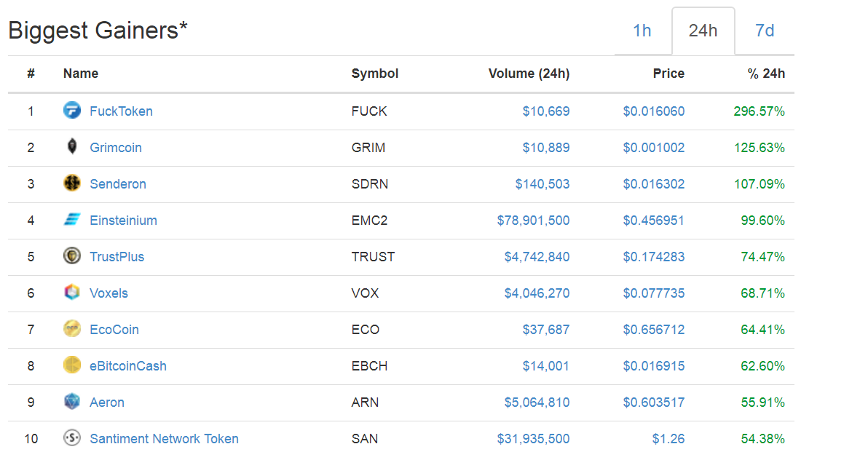Click the Voxels cube logo icon

pos(72,292)
